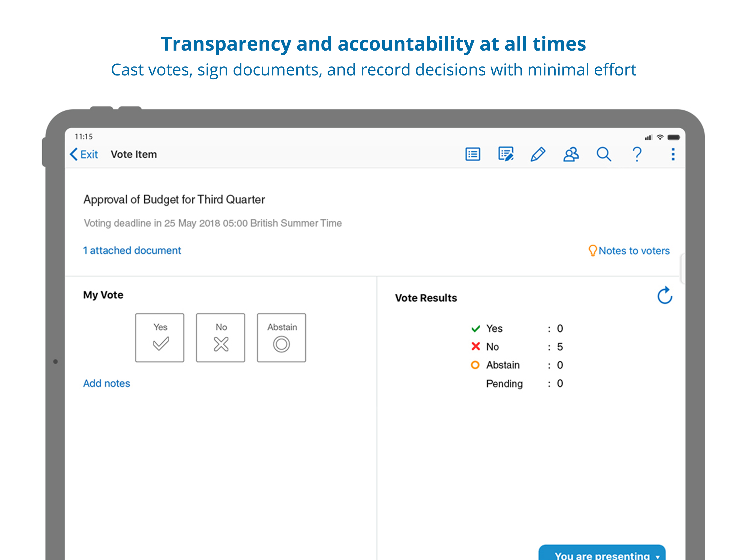Click the Voting deadline text

point(213,223)
